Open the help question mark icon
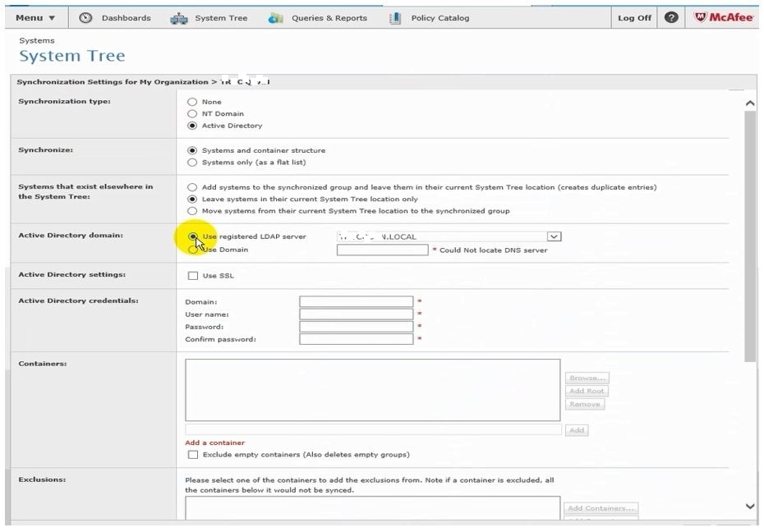The width and height of the screenshot is (764, 532). coord(671,17)
